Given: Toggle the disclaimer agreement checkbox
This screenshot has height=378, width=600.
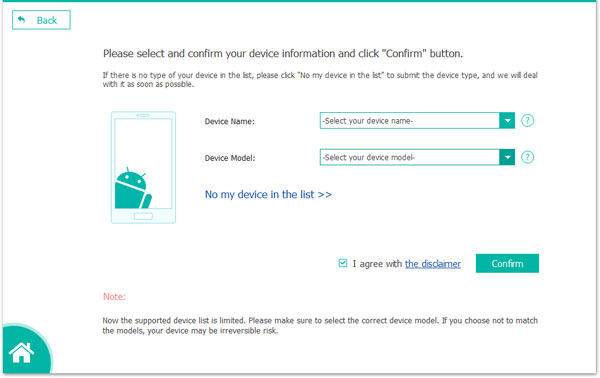Looking at the screenshot, I should [343, 263].
